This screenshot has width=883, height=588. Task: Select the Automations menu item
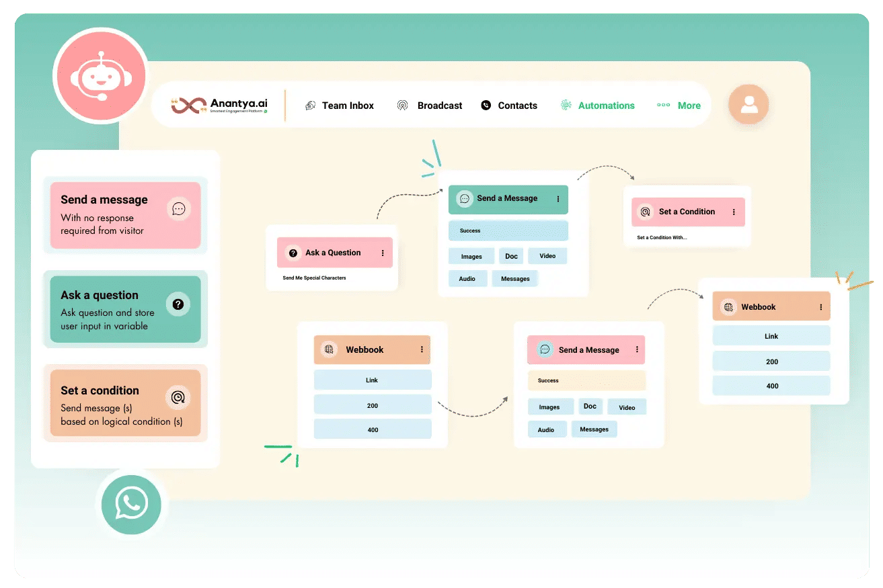(x=597, y=106)
